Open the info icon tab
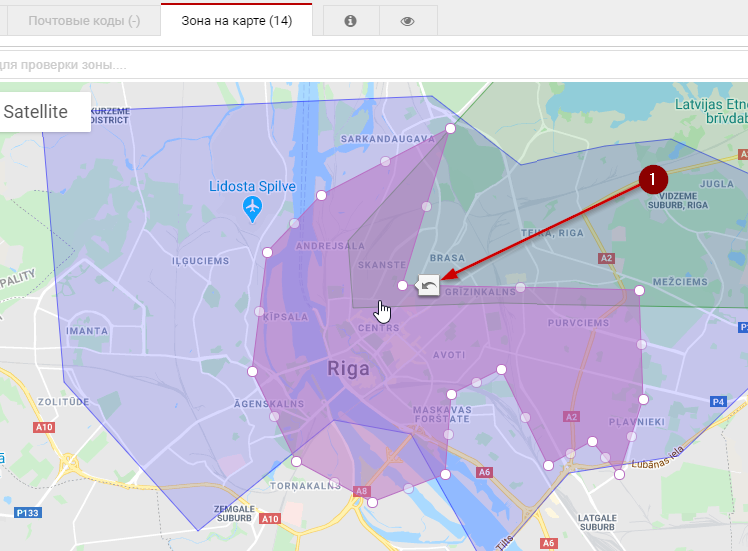 [350, 21]
